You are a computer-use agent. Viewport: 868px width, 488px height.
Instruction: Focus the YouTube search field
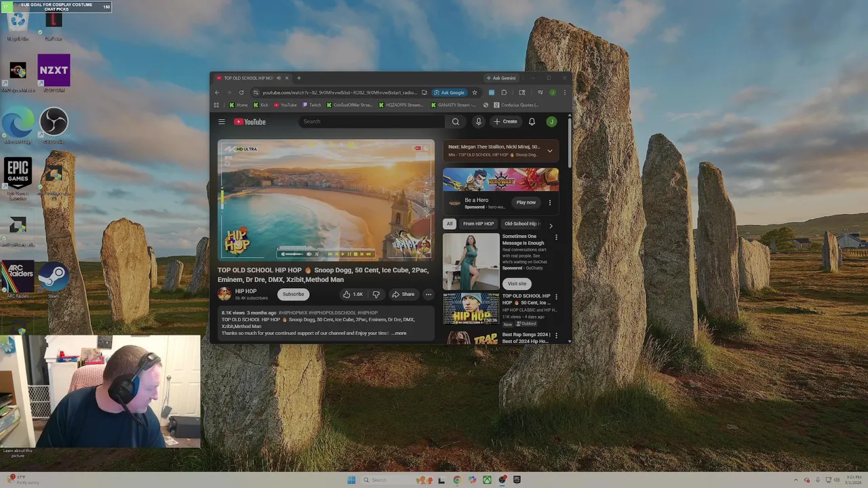pos(371,122)
